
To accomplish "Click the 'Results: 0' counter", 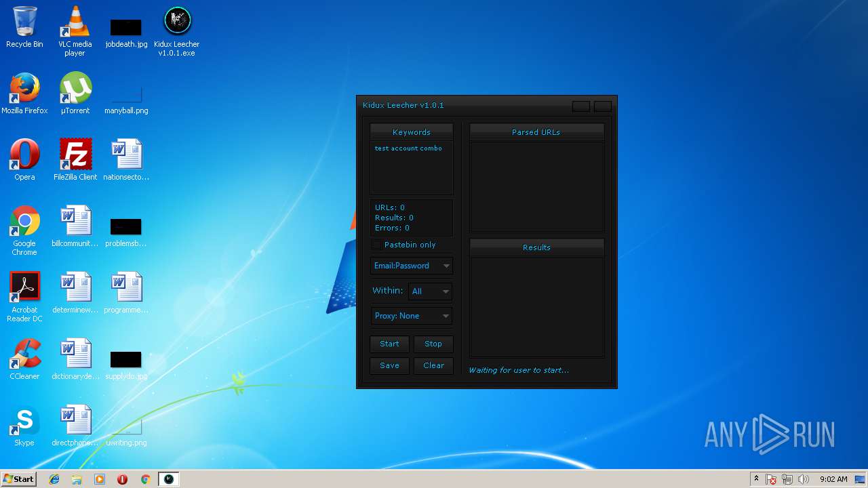I will click(x=394, y=218).
